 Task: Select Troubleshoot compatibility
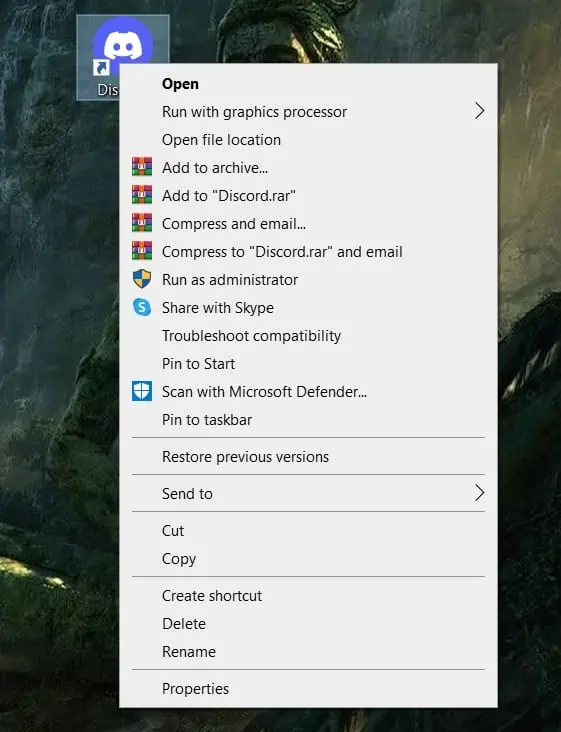click(308, 336)
